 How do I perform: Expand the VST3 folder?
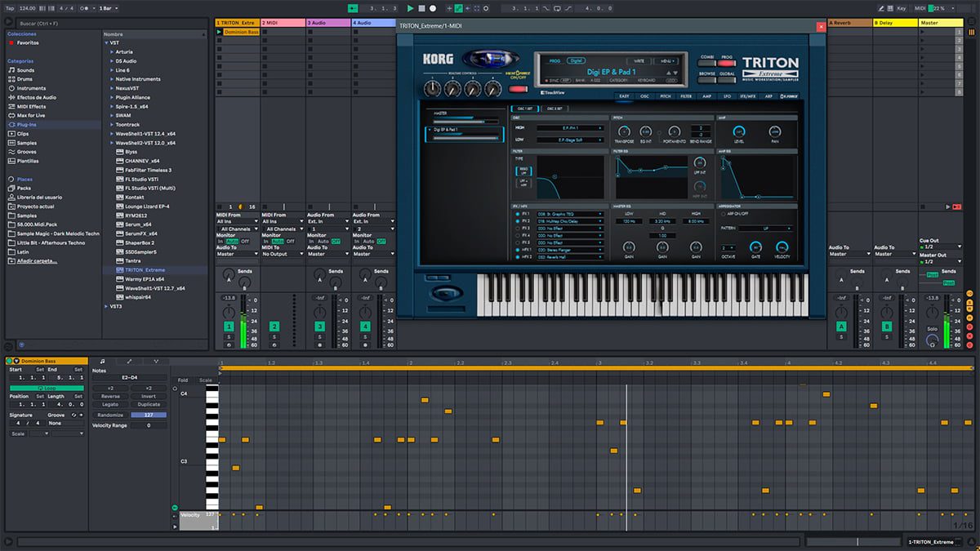pos(106,306)
